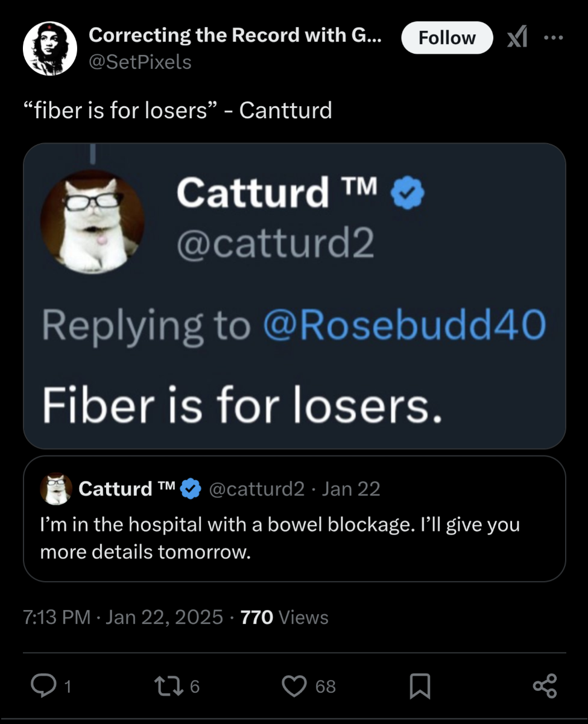588x724 pixels.
Task: Open the SetPixels profile avatar
Action: [50, 49]
